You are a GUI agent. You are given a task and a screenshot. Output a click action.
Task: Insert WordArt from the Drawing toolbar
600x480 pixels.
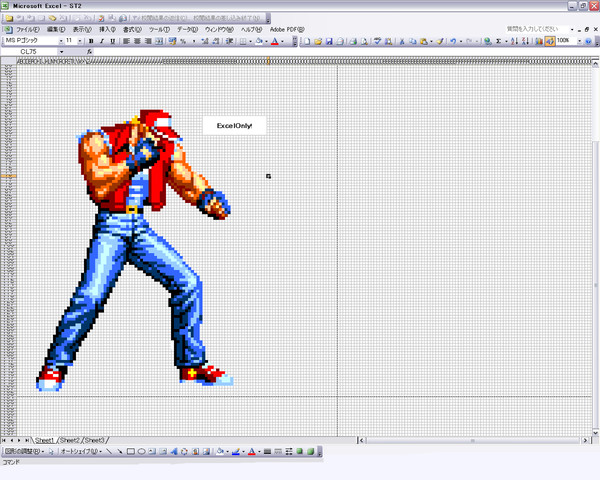[x=174, y=452]
